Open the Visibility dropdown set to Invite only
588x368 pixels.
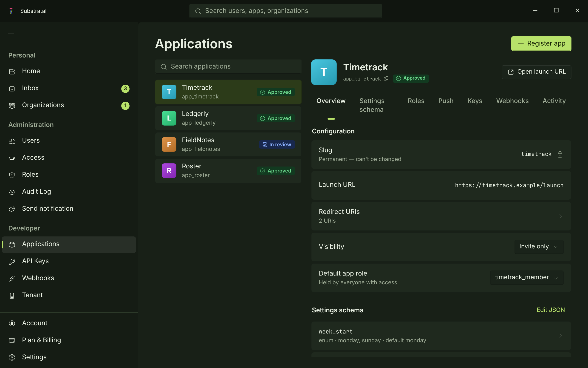point(539,247)
